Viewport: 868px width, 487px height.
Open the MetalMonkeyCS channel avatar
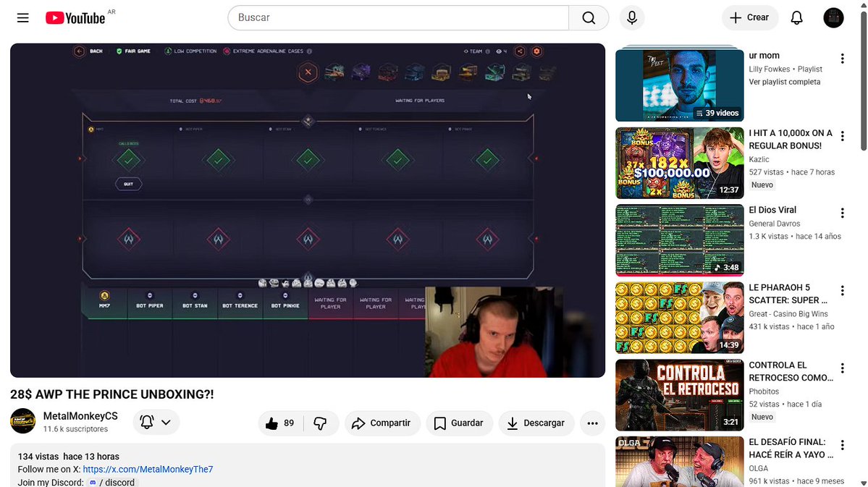click(22, 421)
